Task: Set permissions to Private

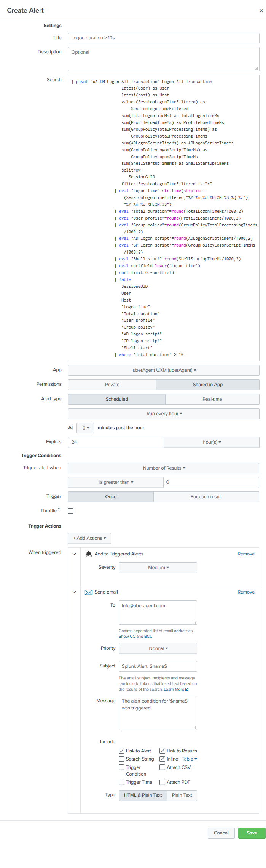Action: tap(112, 385)
